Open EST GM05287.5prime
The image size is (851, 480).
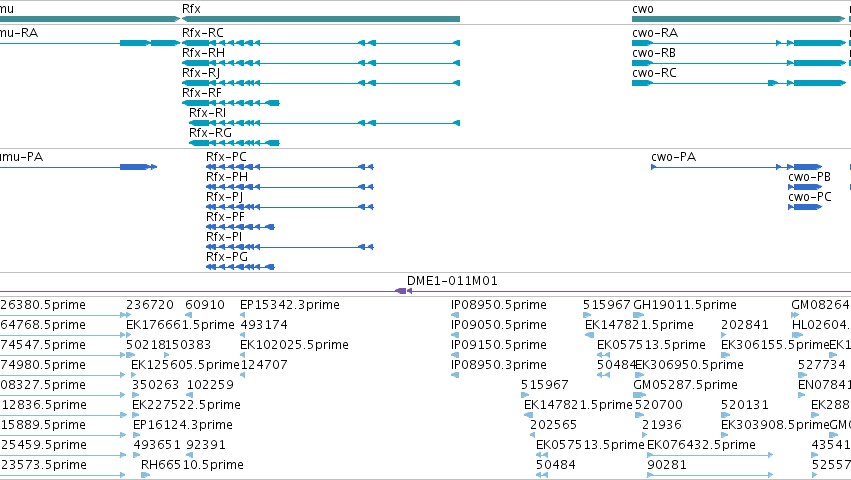pyautogui.click(x=685, y=385)
